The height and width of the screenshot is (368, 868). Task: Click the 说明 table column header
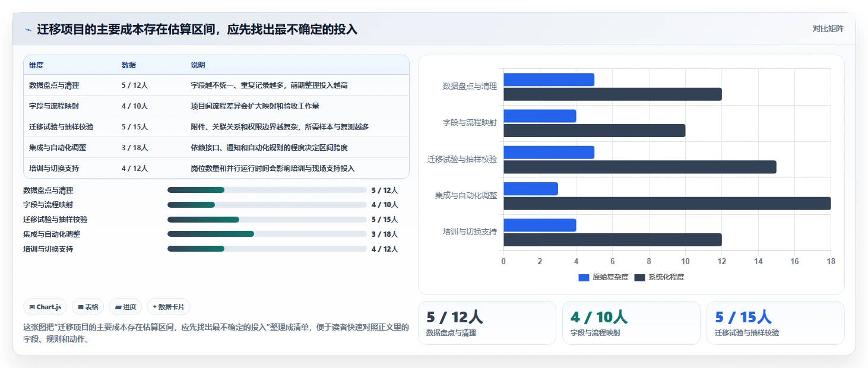pos(198,65)
